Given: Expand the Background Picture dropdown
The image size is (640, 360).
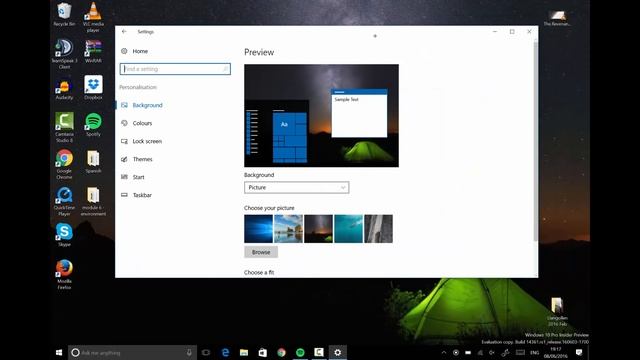Looking at the screenshot, I should 296,187.
